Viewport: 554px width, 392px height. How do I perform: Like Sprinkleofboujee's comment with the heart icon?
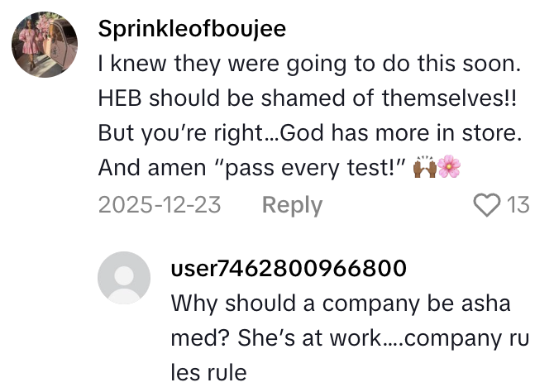[x=485, y=204]
